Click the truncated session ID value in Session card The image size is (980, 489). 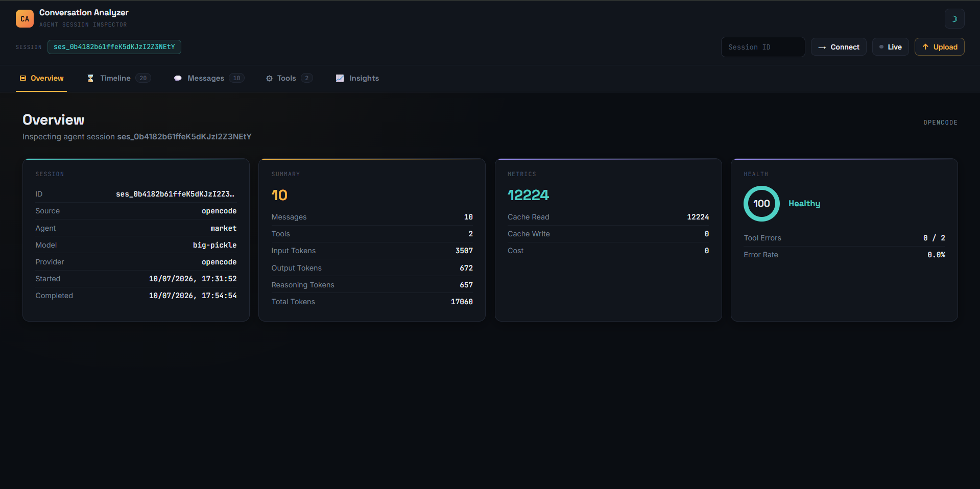(x=175, y=194)
